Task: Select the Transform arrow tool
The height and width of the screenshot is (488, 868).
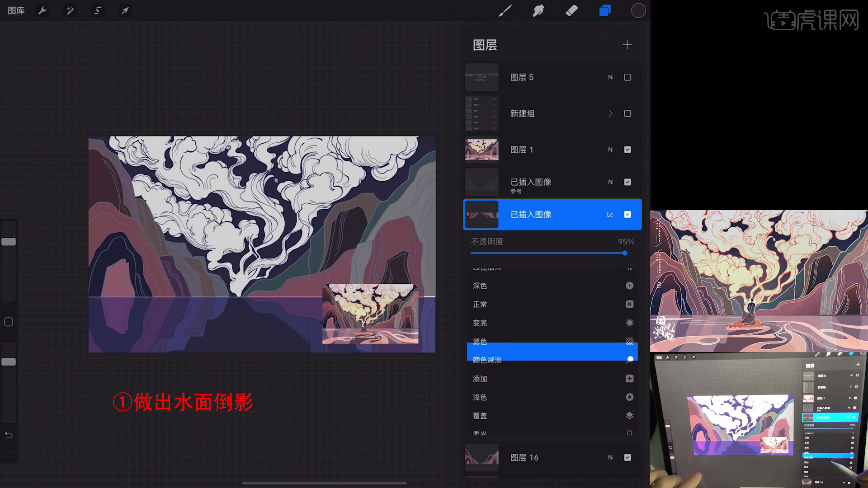Action: click(125, 10)
